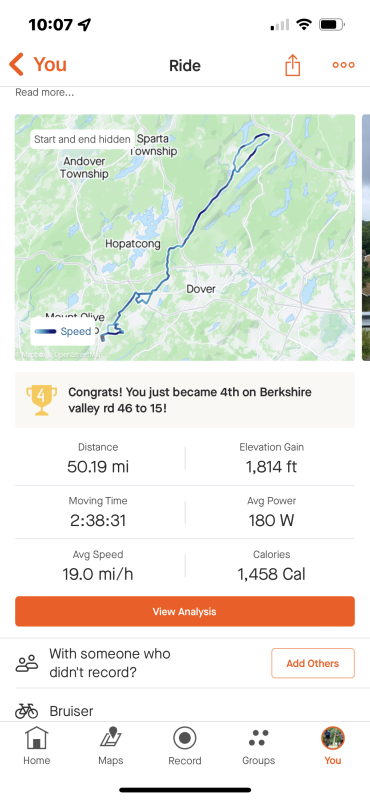Open the Home tab
Viewport: 370px width, 800px height.
(37, 745)
